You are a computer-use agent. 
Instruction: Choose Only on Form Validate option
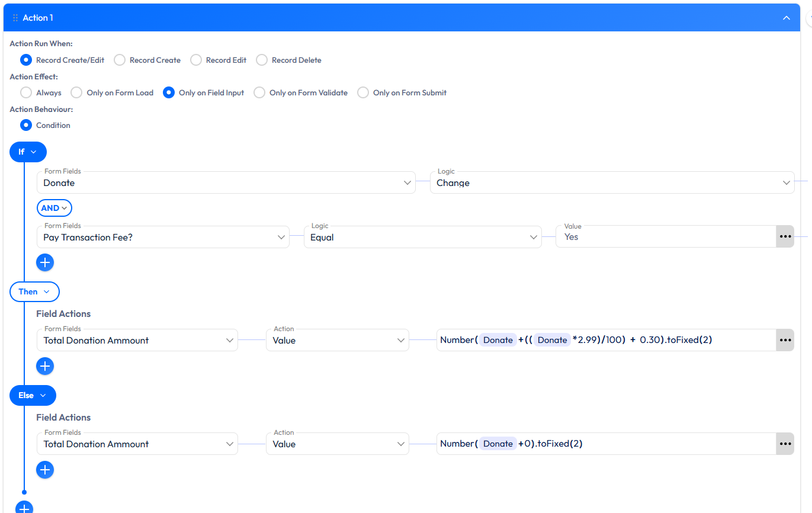pyautogui.click(x=259, y=92)
